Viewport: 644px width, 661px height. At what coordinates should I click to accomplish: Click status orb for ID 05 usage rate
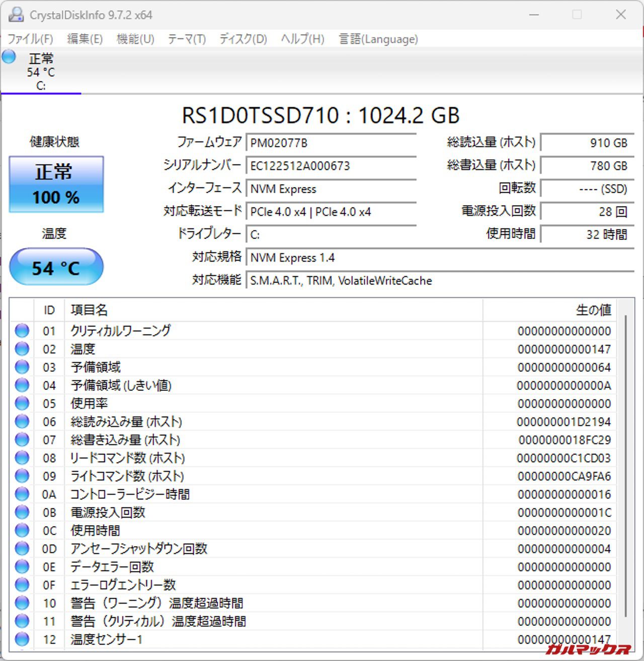22,403
